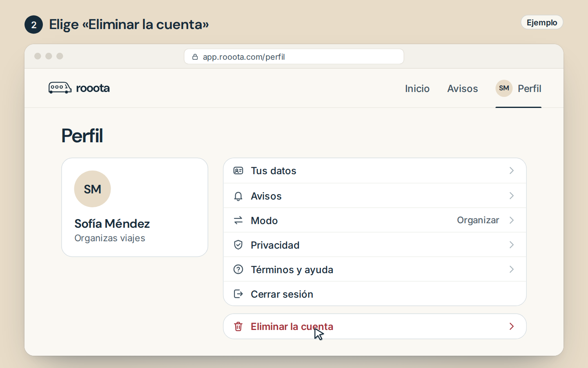The height and width of the screenshot is (368, 588).
Task: Expand Privacidad using its chevron
Action: click(511, 245)
